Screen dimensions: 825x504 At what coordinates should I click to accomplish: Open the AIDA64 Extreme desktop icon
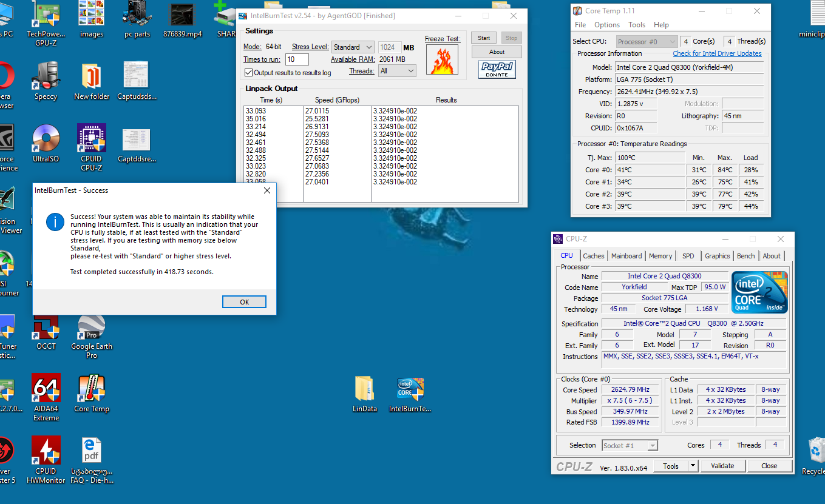coord(46,389)
